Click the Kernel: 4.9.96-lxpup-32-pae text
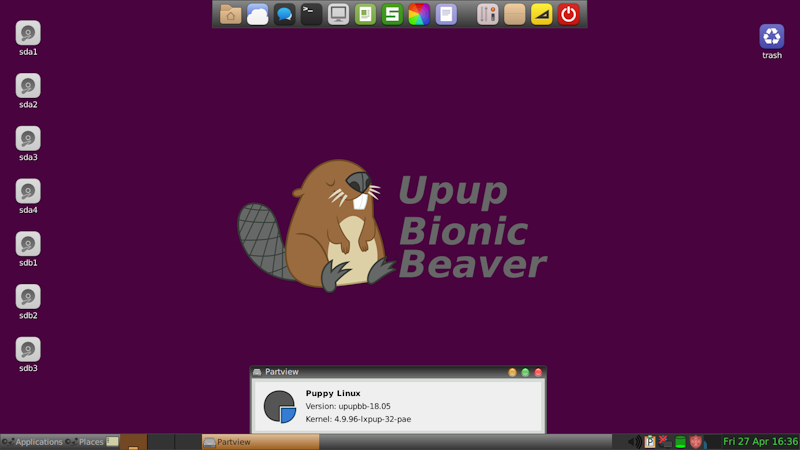The width and height of the screenshot is (800, 450). (x=358, y=419)
